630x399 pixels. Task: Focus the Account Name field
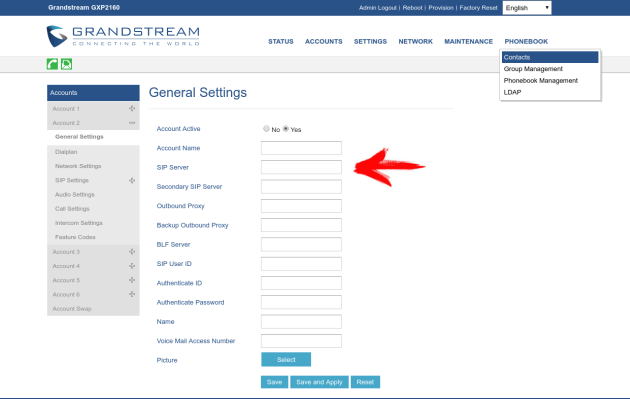tap(301, 148)
